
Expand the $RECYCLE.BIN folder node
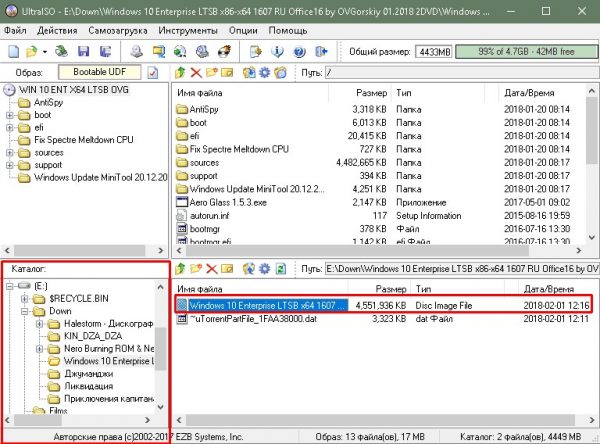25,299
